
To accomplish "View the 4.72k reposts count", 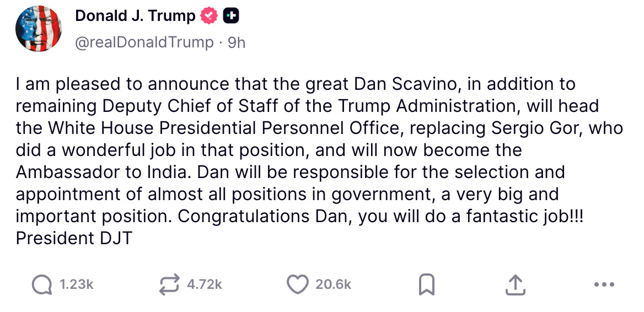I will pyautogui.click(x=204, y=284).
